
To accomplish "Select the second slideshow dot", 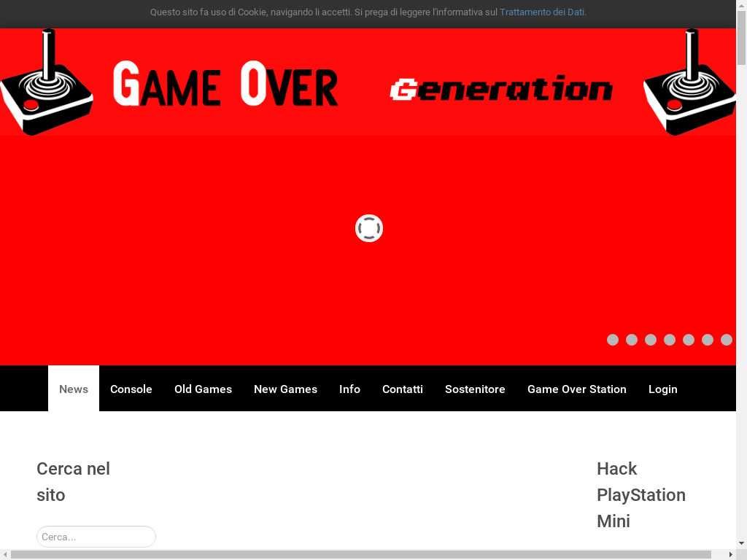I will (632, 340).
